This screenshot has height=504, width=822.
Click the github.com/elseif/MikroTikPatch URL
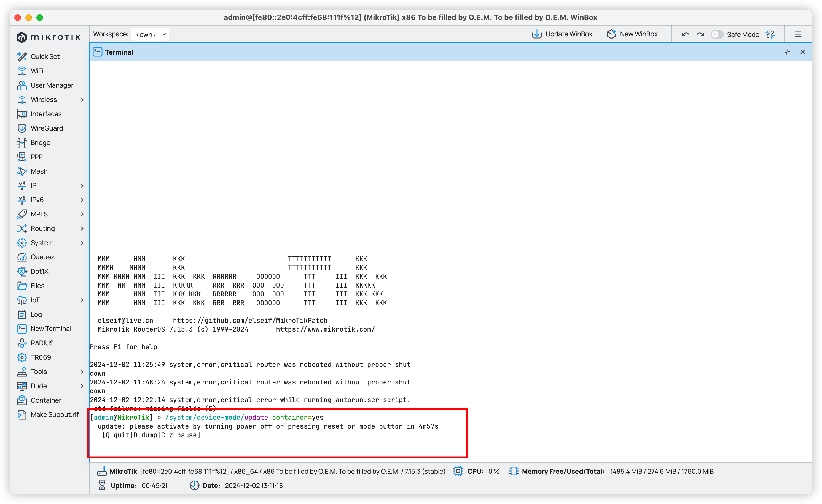(250, 320)
